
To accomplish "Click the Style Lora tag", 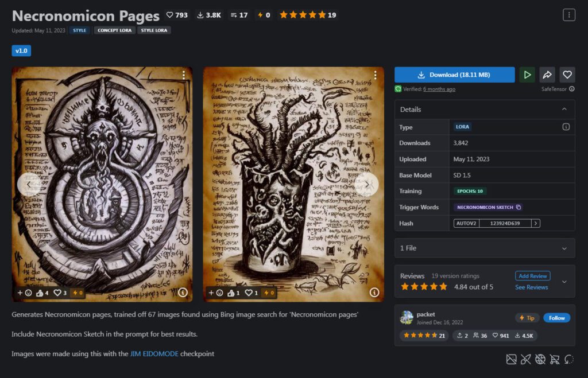I will tap(153, 30).
